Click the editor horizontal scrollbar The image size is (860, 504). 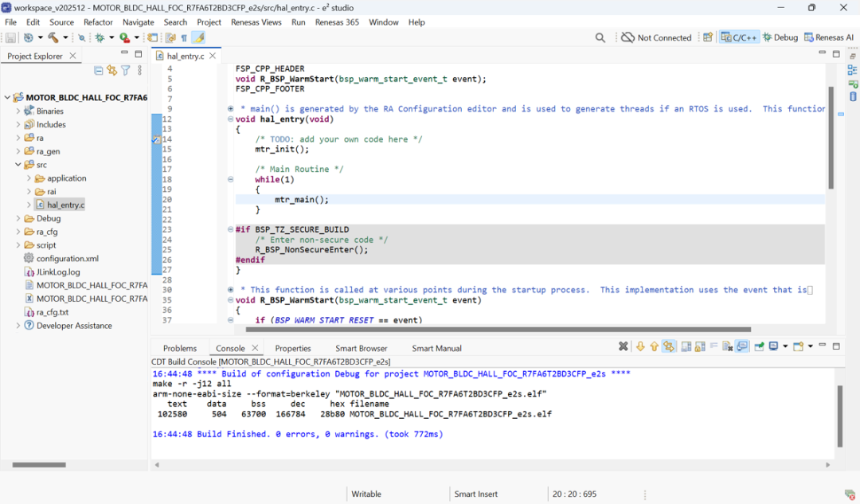point(498,330)
